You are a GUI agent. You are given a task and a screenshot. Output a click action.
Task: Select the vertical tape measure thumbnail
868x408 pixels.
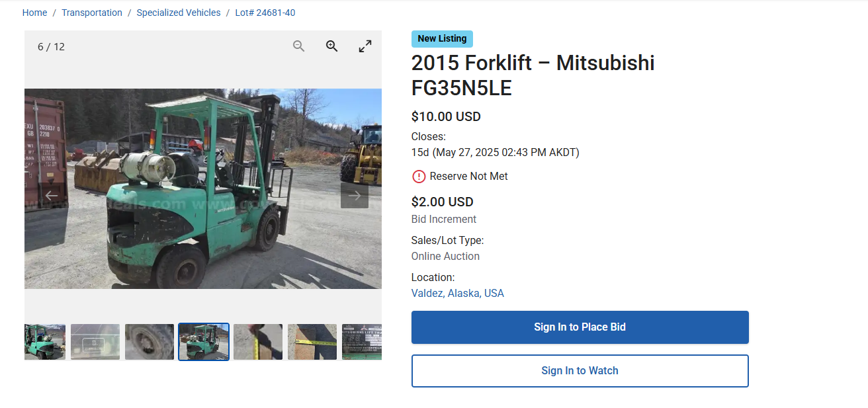258,342
